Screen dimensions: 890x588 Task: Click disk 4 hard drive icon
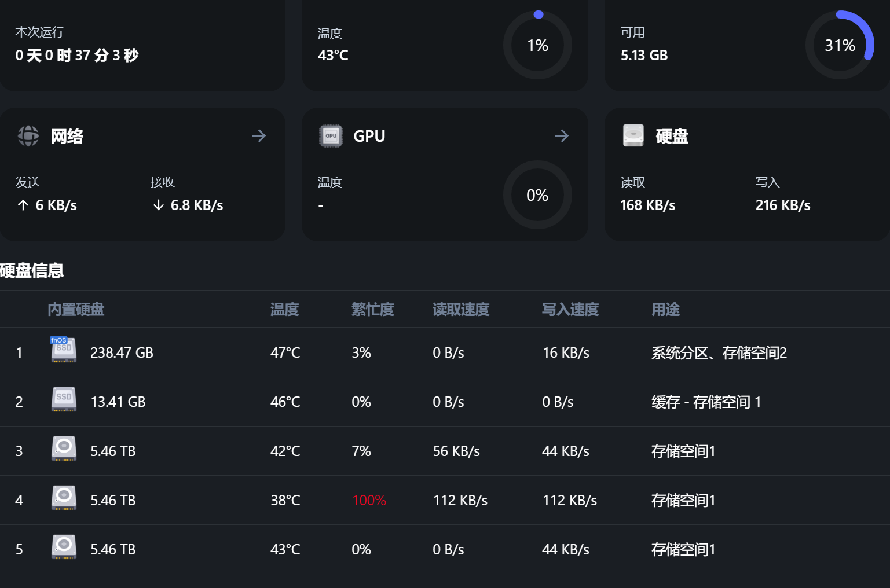[64, 498]
